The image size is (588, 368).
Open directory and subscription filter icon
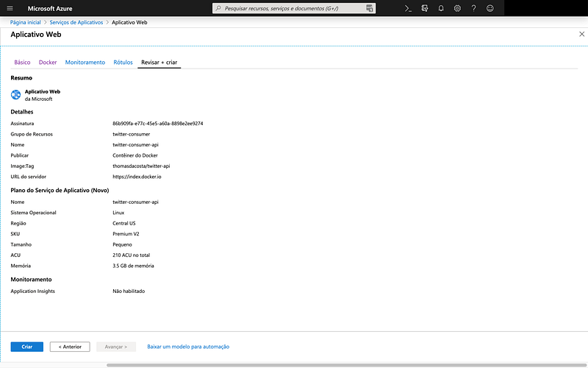tap(425, 8)
